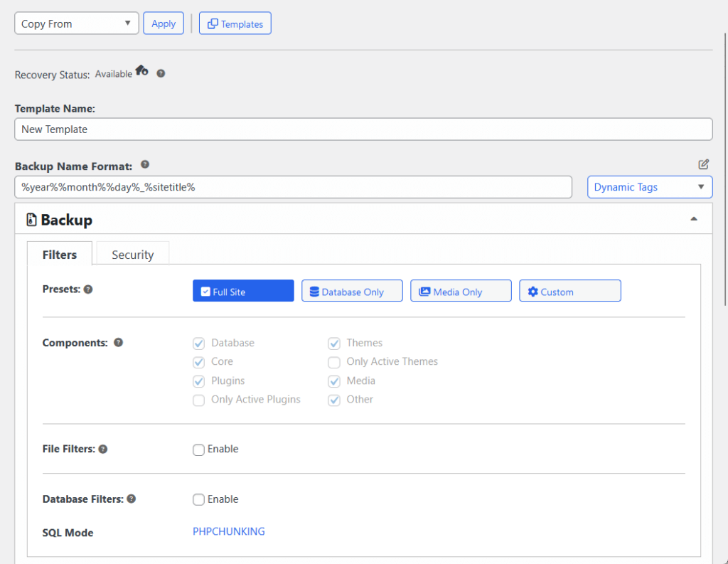728x564 pixels.
Task: Click the recovery status house icon
Action: pos(141,70)
